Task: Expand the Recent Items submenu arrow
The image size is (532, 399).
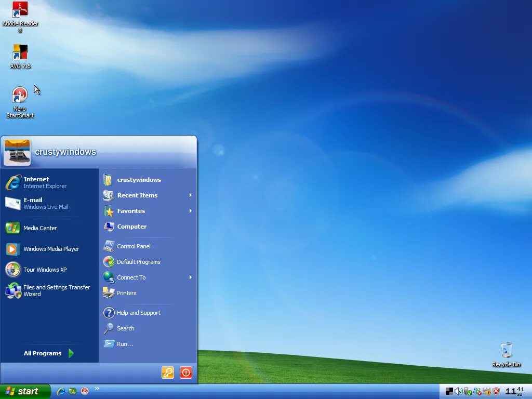Action: click(190, 195)
